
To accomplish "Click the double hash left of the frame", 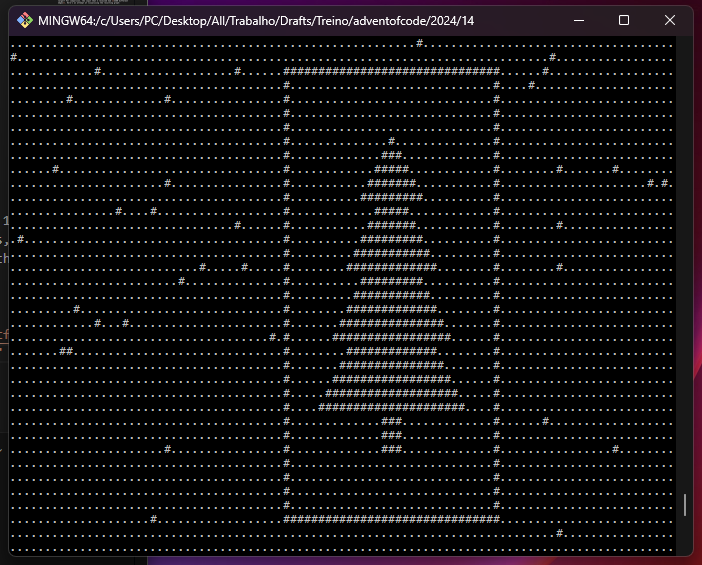I will (x=66, y=351).
